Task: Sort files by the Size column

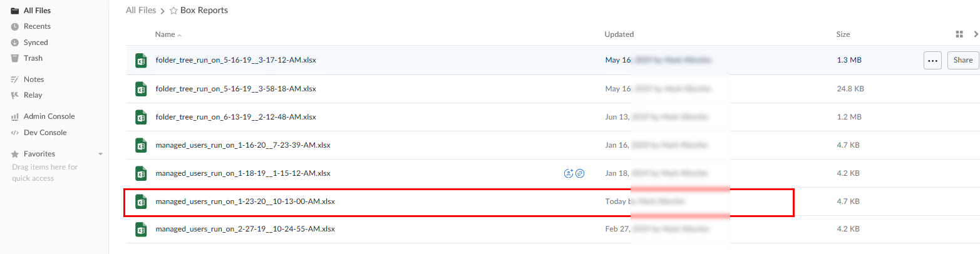Action: (842, 34)
